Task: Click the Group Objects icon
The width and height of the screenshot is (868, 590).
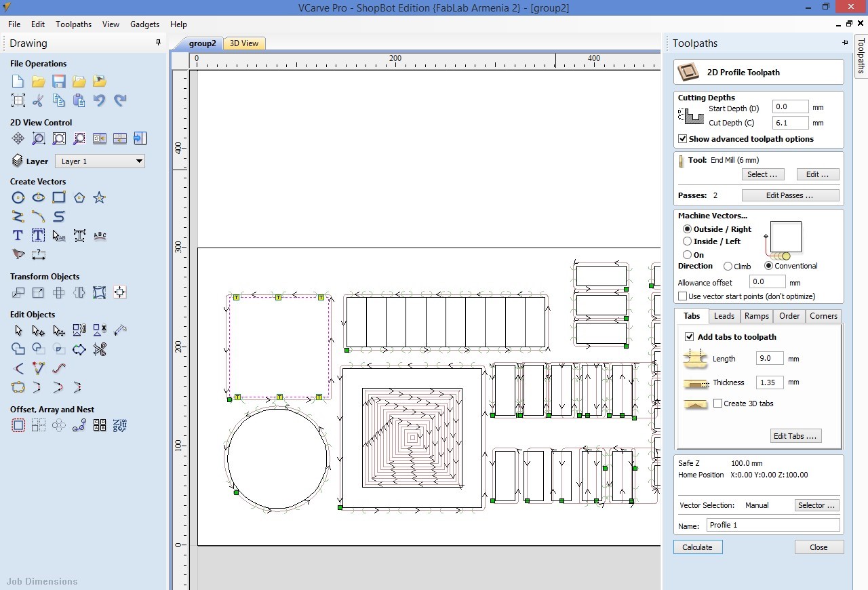Action: coord(79,330)
